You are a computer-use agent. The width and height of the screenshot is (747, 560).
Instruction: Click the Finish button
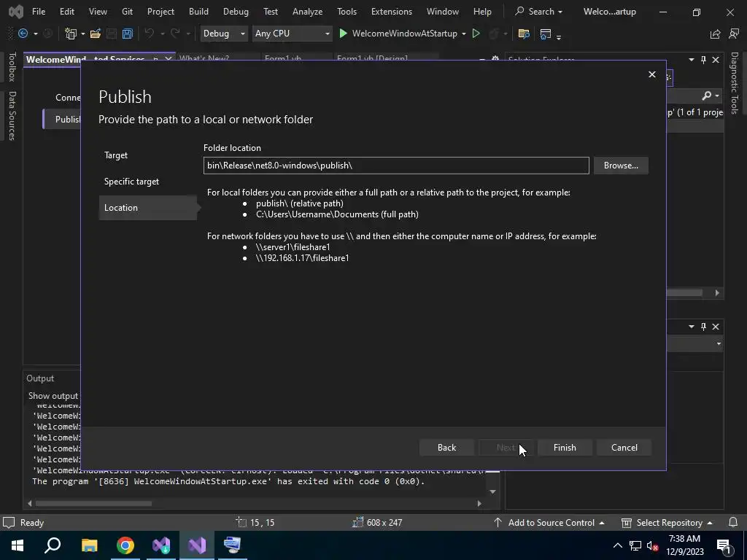[x=565, y=448]
